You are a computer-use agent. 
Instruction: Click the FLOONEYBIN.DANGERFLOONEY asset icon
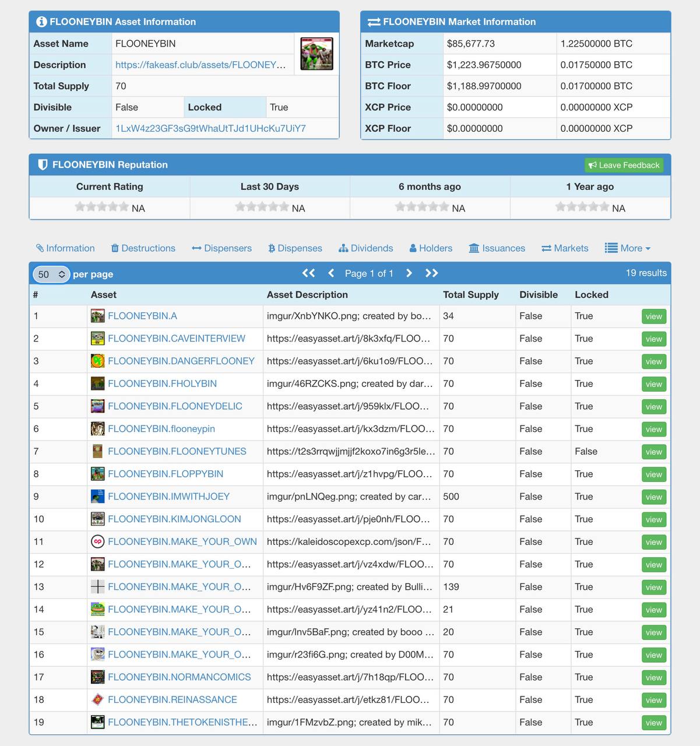(x=98, y=361)
